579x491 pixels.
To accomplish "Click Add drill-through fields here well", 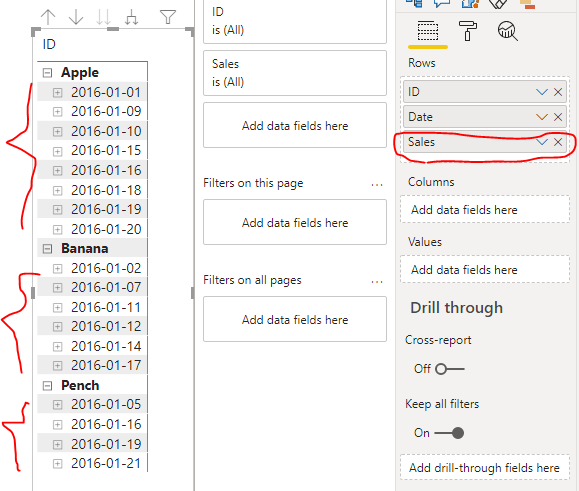I will click(485, 467).
